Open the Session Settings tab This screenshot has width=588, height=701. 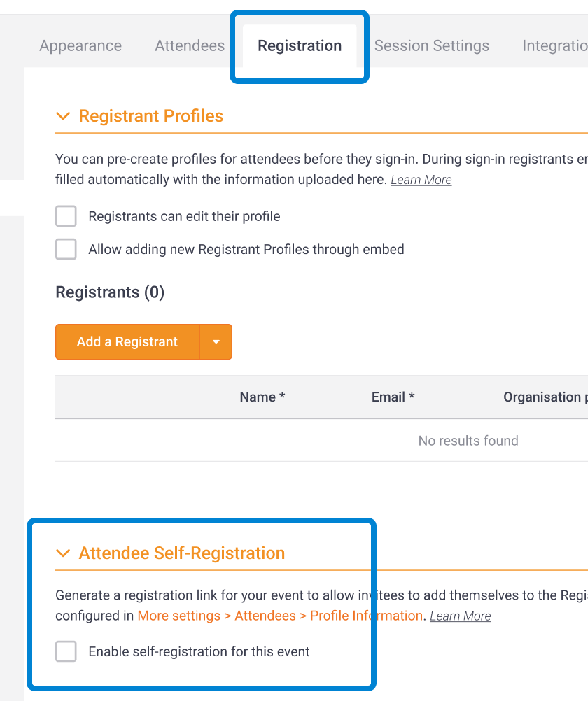coord(431,45)
